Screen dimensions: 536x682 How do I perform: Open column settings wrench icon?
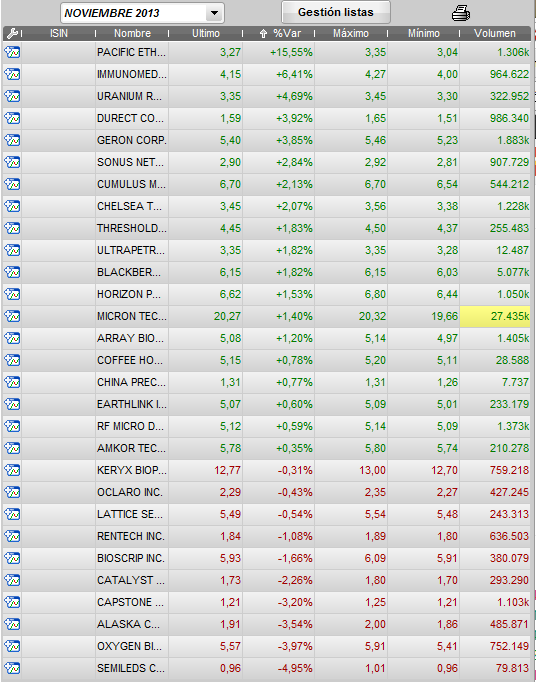pyautogui.click(x=12, y=33)
